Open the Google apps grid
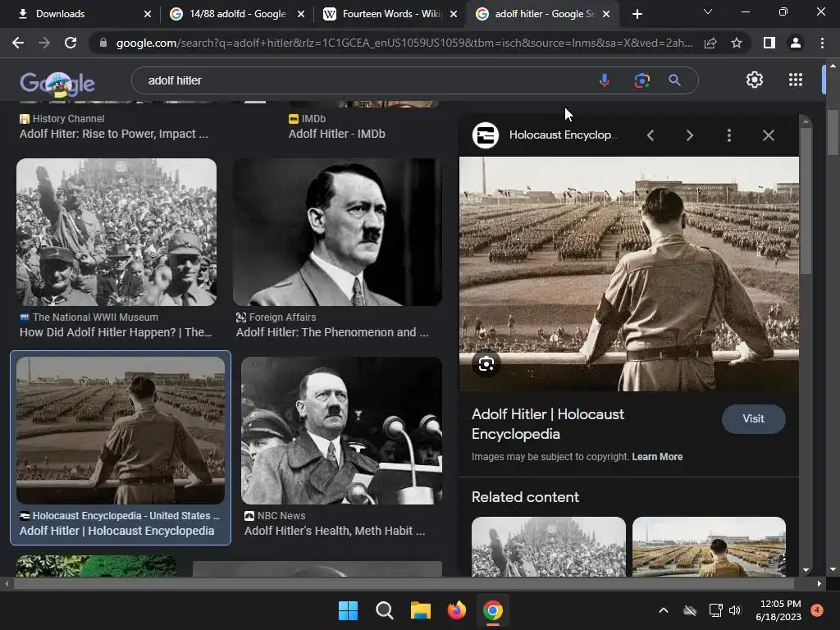This screenshot has height=630, width=840. pyautogui.click(x=796, y=80)
